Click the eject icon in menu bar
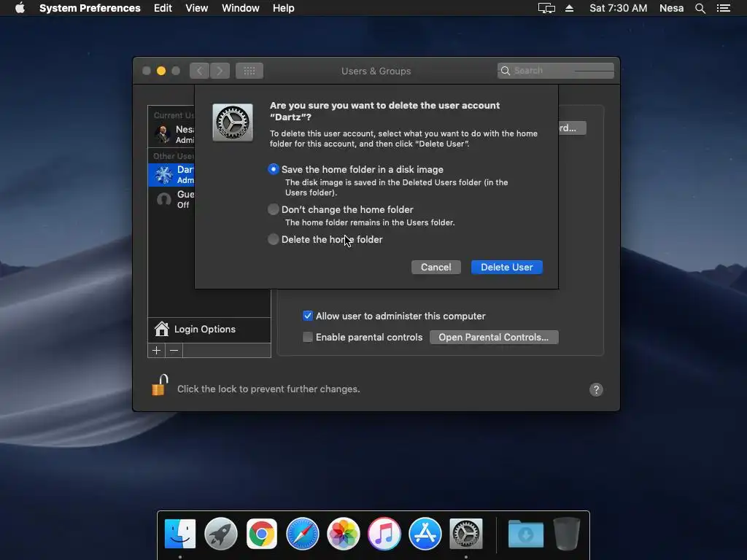 click(569, 8)
